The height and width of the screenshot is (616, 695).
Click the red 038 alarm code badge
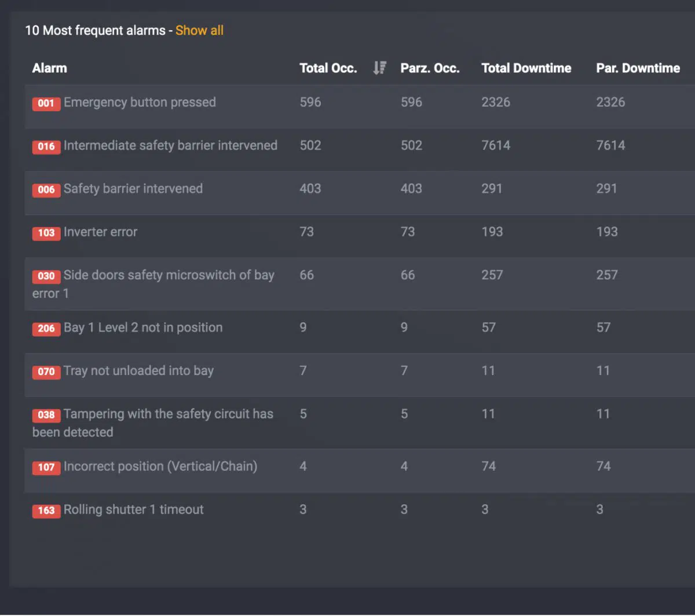pyautogui.click(x=46, y=415)
